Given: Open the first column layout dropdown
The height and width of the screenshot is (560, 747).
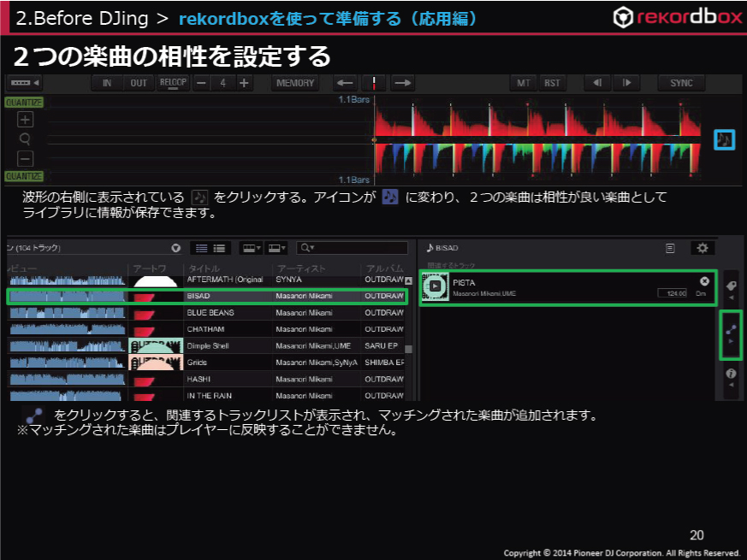Looking at the screenshot, I should pos(252,248).
